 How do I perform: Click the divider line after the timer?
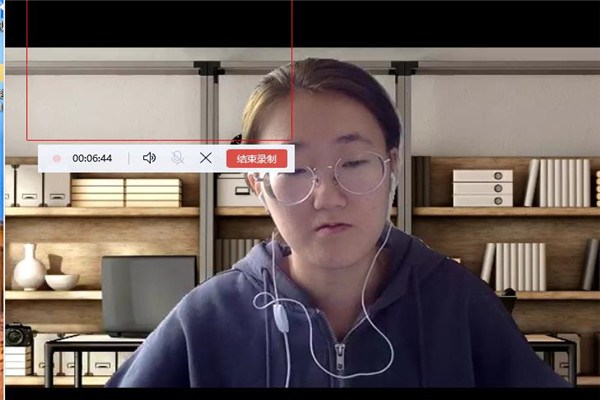click(x=129, y=158)
